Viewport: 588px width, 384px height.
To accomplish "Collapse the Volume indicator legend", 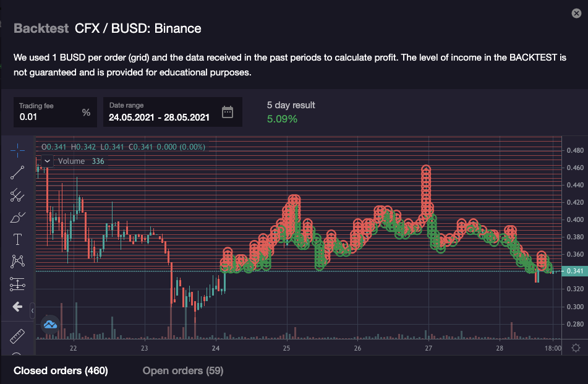I will [x=48, y=161].
